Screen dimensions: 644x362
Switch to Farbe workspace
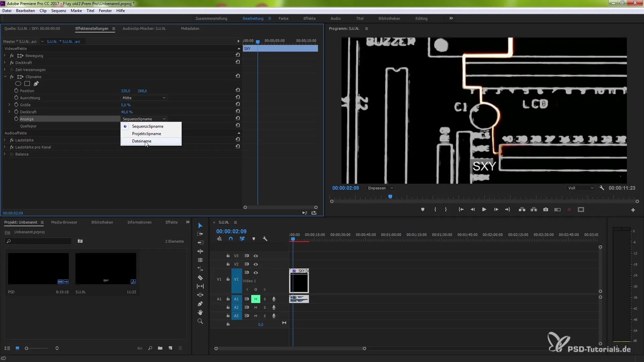pyautogui.click(x=283, y=18)
